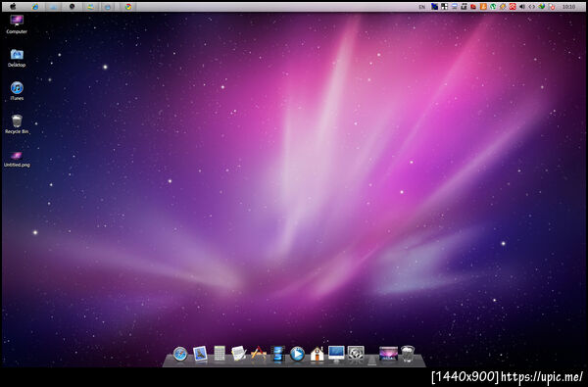Open the Home house dock icon
Image resolution: width=588 pixels, height=387 pixels.
click(317, 354)
